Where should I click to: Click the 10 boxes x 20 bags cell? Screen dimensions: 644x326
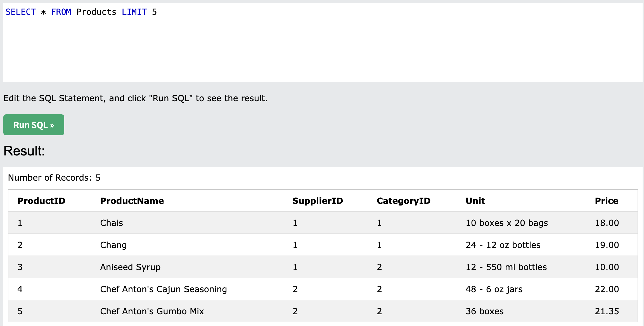click(507, 223)
